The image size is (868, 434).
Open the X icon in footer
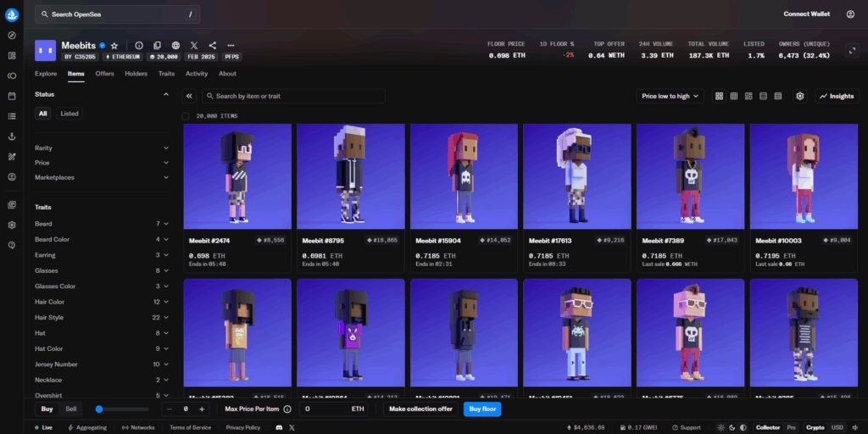point(292,427)
